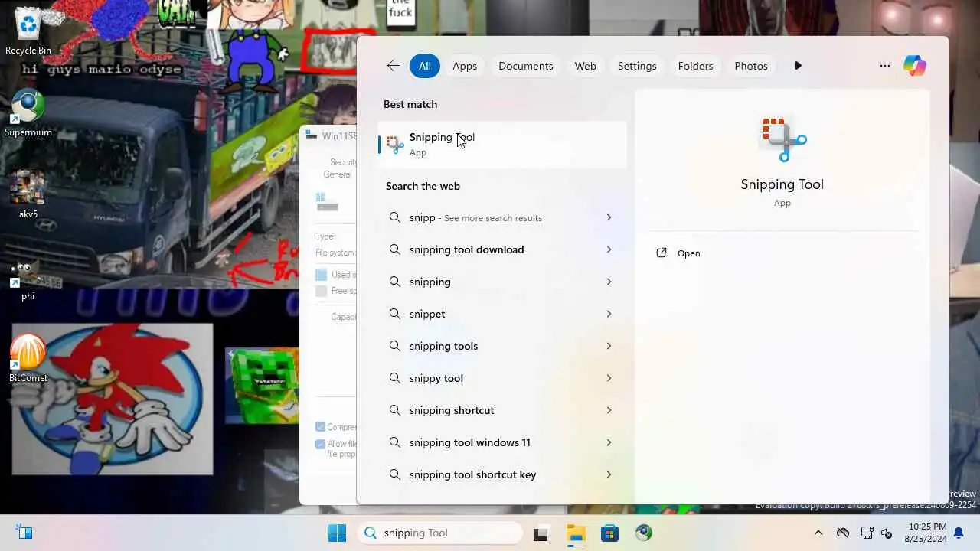Switch to the Apps filter tab
The height and width of the screenshot is (551, 980).
[x=465, y=66]
